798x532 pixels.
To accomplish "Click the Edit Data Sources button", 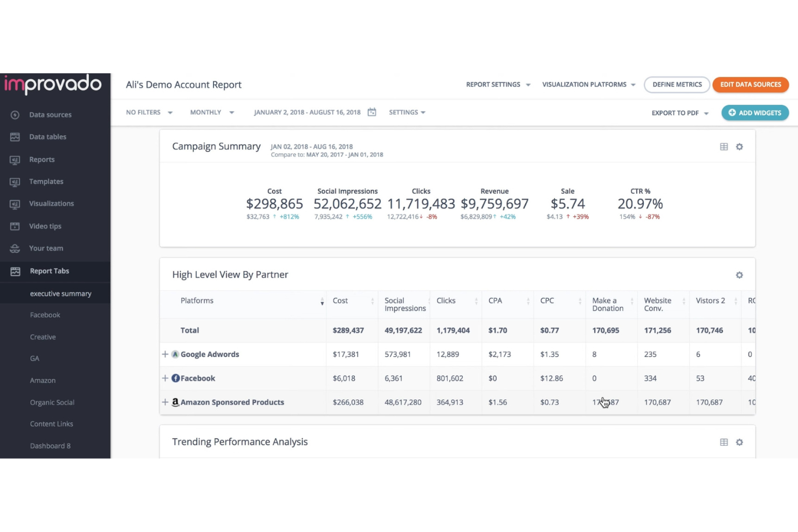I will 751,84.
